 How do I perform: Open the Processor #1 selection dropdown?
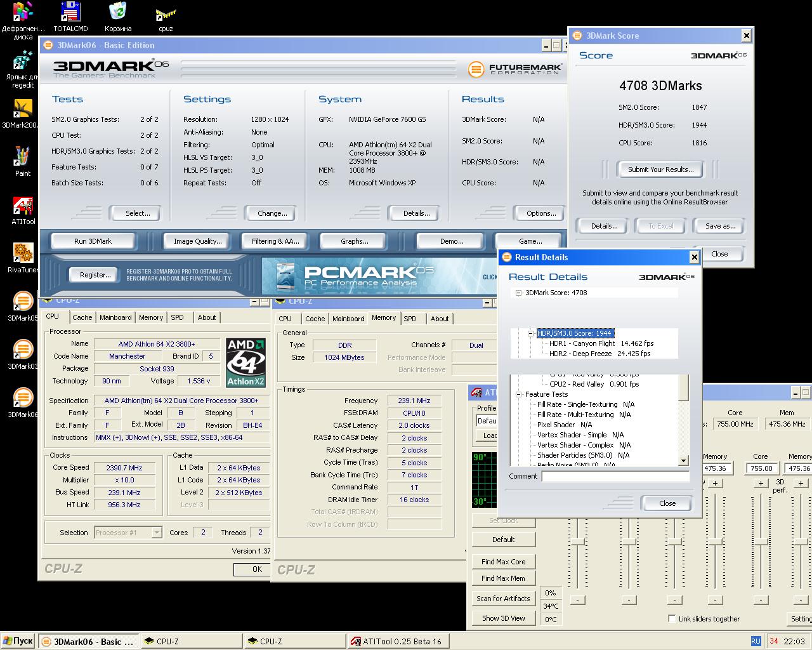pyautogui.click(x=156, y=533)
